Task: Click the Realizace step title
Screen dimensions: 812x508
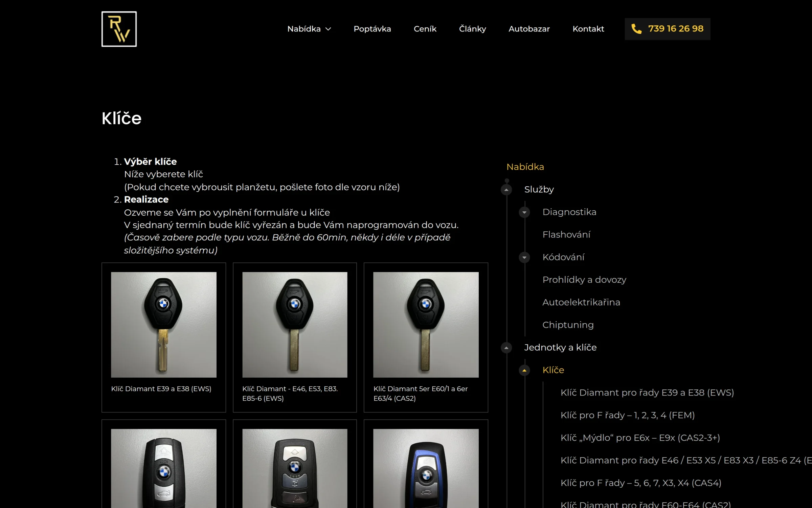Action: coord(146,200)
